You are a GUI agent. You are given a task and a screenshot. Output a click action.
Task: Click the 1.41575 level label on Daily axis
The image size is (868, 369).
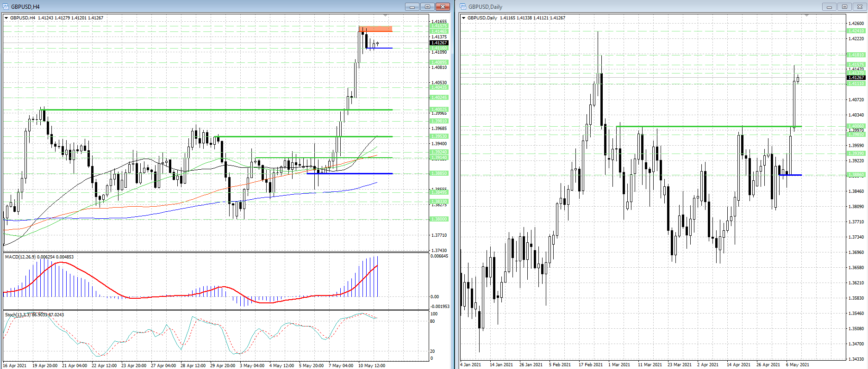pyautogui.click(x=856, y=65)
